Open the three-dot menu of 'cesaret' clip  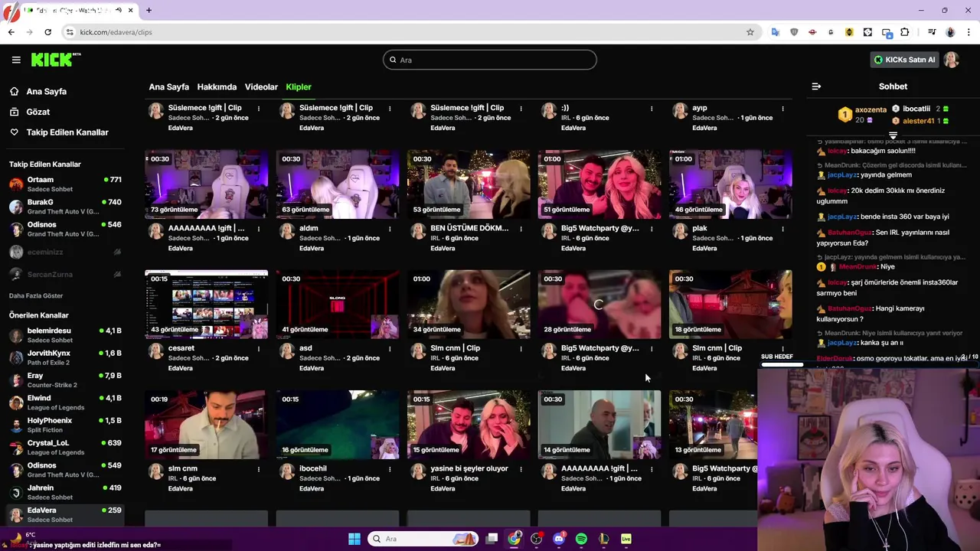pyautogui.click(x=259, y=349)
